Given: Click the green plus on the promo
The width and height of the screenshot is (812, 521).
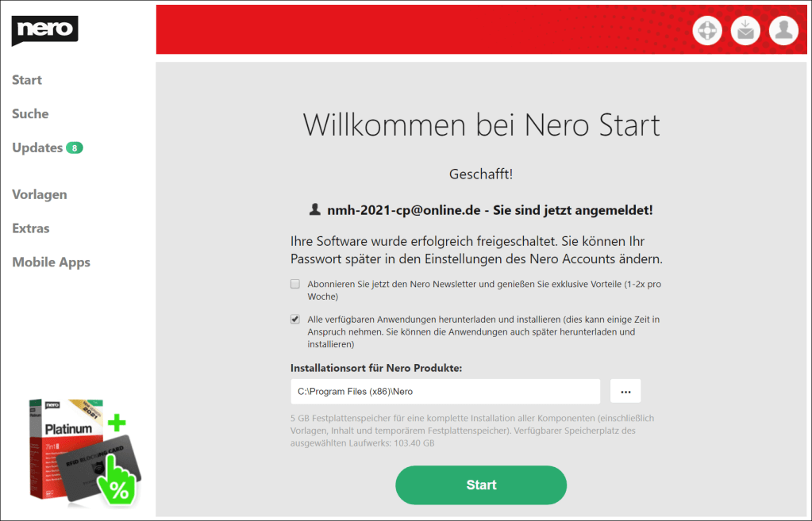Looking at the screenshot, I should point(117,423).
